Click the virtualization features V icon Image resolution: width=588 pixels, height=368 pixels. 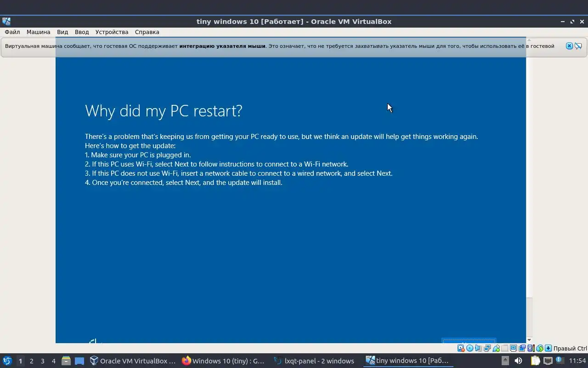click(x=531, y=348)
